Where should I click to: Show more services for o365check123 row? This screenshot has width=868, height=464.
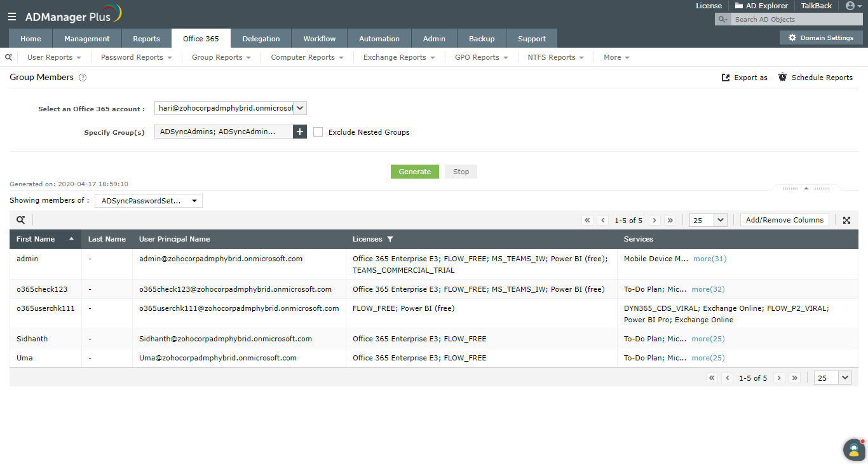coord(708,289)
